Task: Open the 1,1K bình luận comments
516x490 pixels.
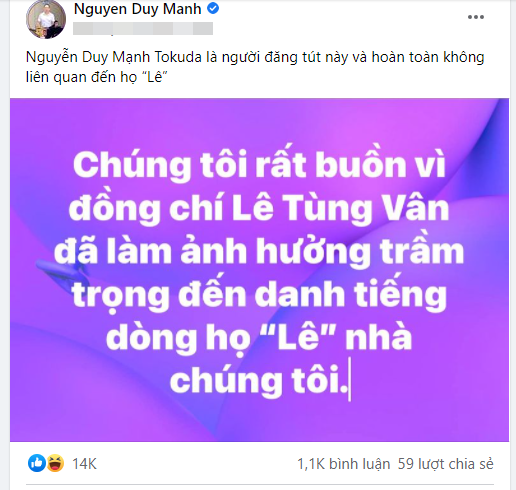Action: tap(343, 464)
